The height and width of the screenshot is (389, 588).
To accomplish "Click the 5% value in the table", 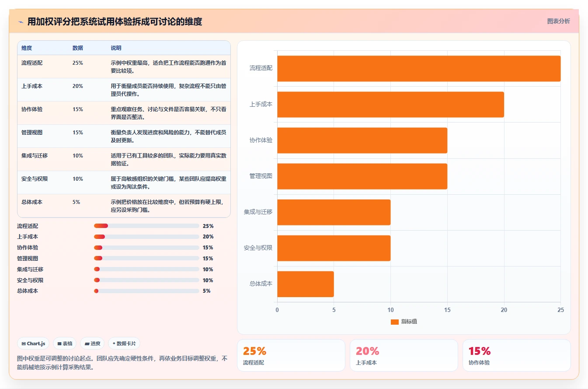I will pos(76,202).
